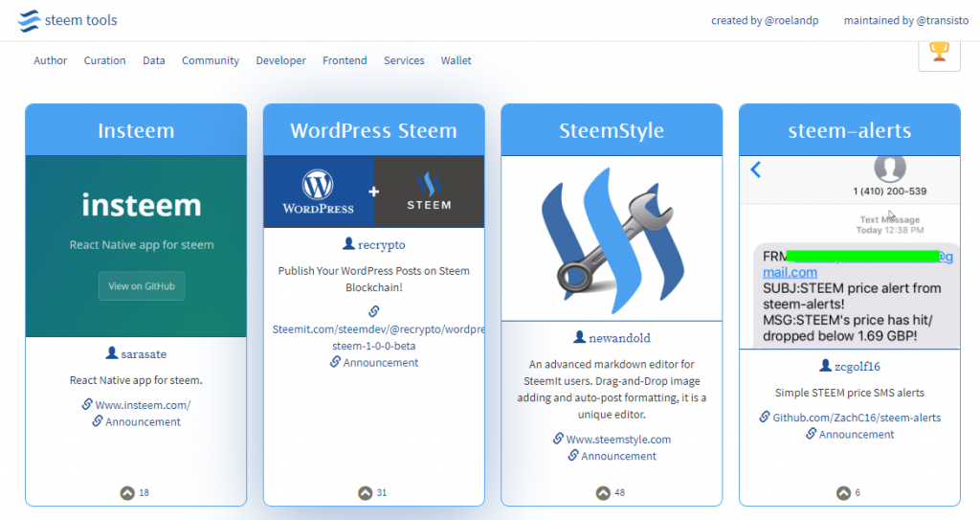Click the user icon beside recrypto
Screen dimensions: 980x520
pyautogui.click(x=348, y=243)
